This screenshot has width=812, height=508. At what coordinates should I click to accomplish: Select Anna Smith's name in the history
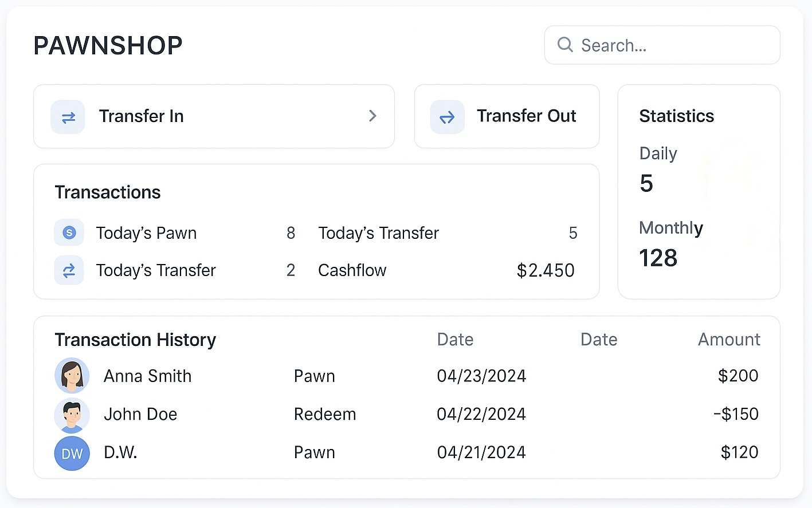pyautogui.click(x=147, y=376)
